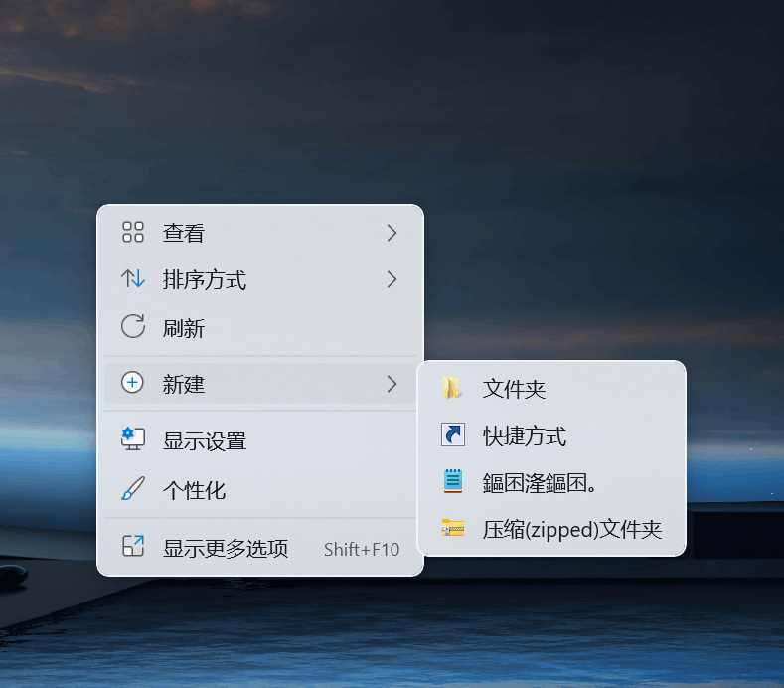784x688 pixels.
Task: Select 刷新 from the context menu
Action: point(260,327)
